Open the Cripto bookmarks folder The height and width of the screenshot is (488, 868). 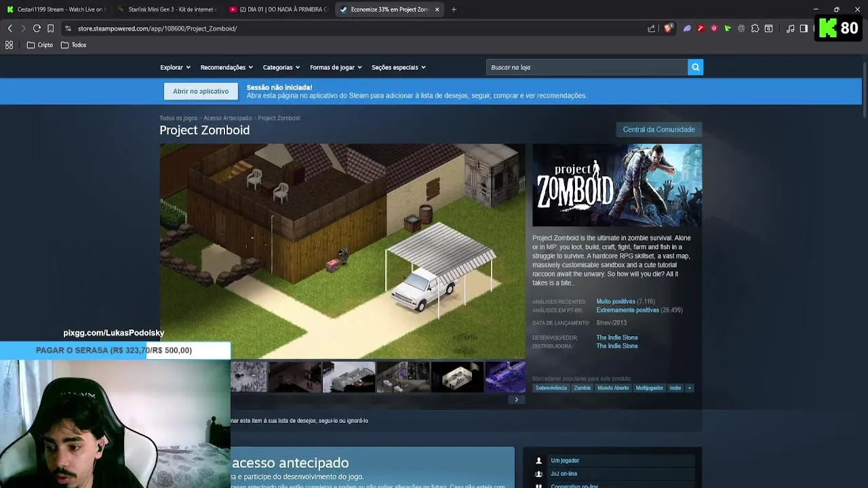pos(40,45)
